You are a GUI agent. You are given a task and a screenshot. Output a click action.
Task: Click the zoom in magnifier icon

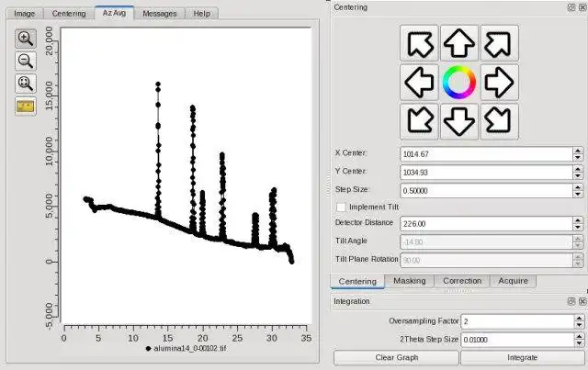tap(26, 39)
